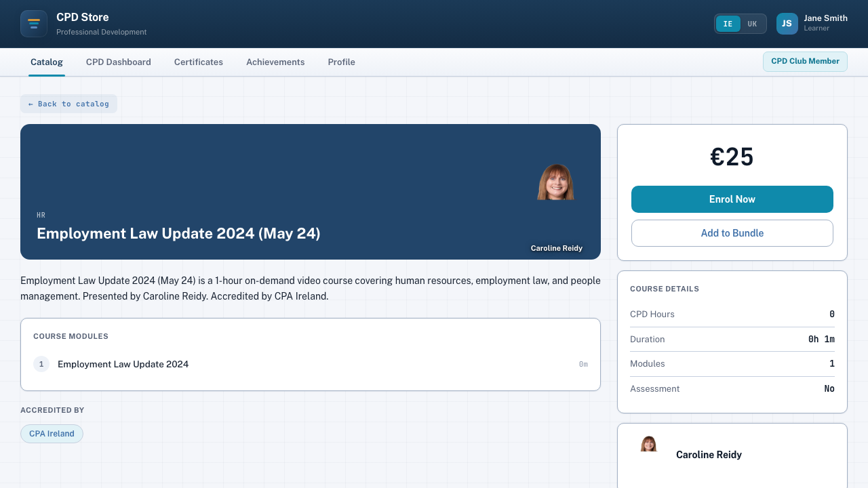868x488 pixels.
Task: Click the Enrol Now button
Action: [x=732, y=199]
